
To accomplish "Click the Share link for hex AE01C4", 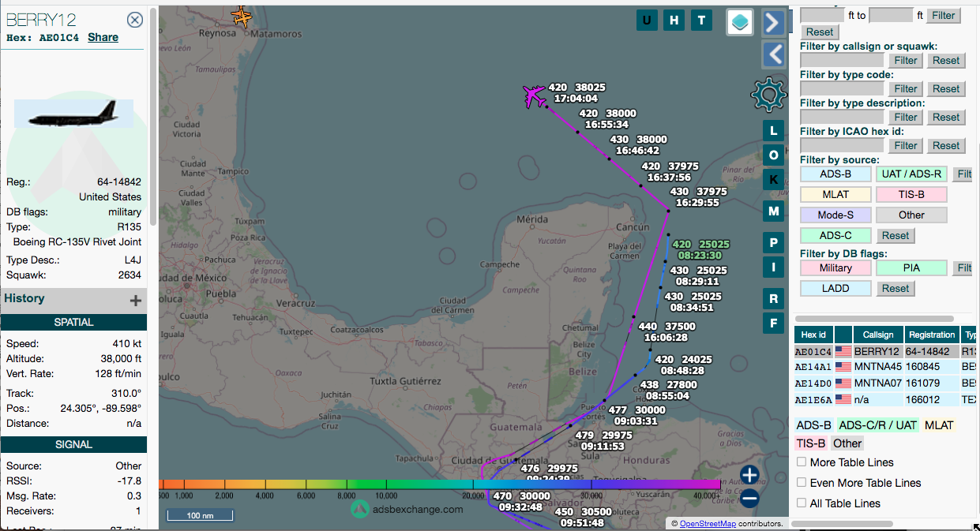I will pos(103,37).
